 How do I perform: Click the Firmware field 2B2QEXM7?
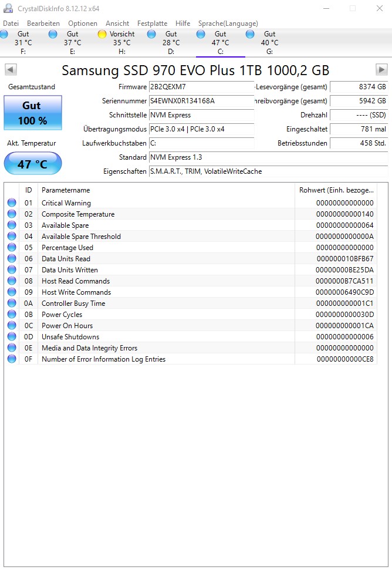coord(201,87)
